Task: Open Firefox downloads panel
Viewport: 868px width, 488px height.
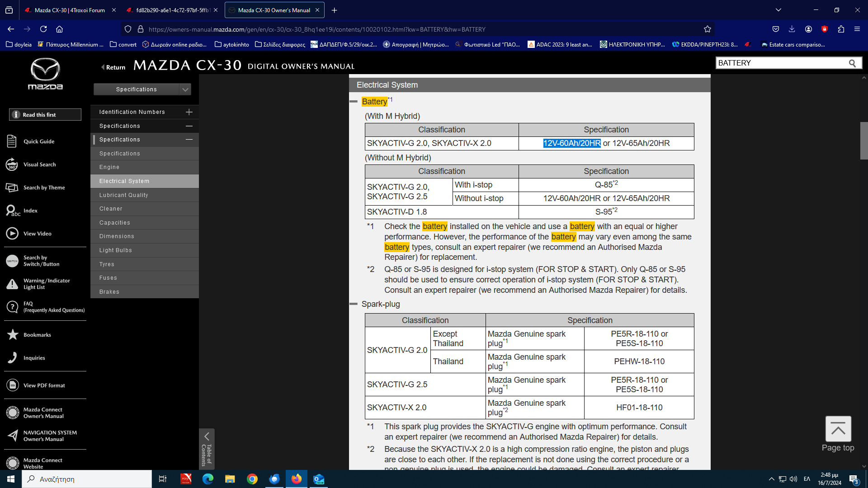Action: pos(792,29)
